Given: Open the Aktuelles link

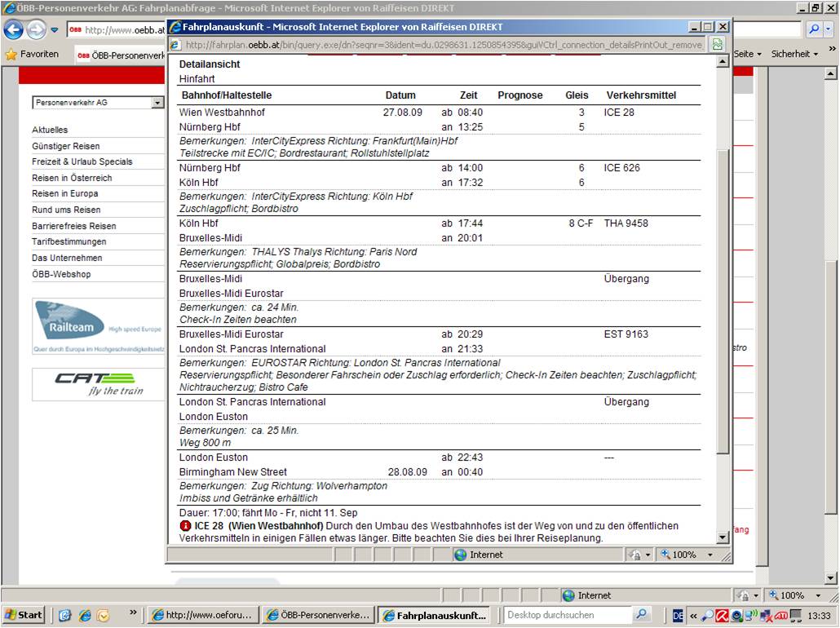Looking at the screenshot, I should coord(50,130).
